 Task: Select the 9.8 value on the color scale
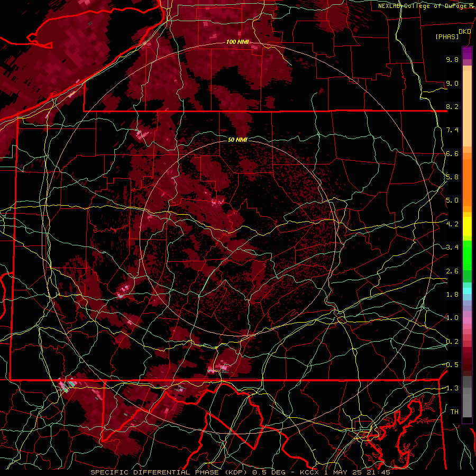click(452, 60)
